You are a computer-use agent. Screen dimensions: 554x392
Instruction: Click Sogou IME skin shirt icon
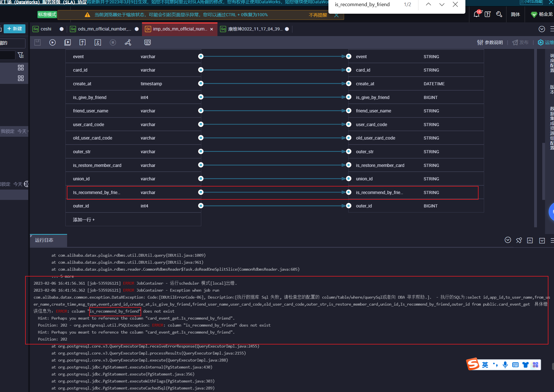pyautogui.click(x=525, y=365)
